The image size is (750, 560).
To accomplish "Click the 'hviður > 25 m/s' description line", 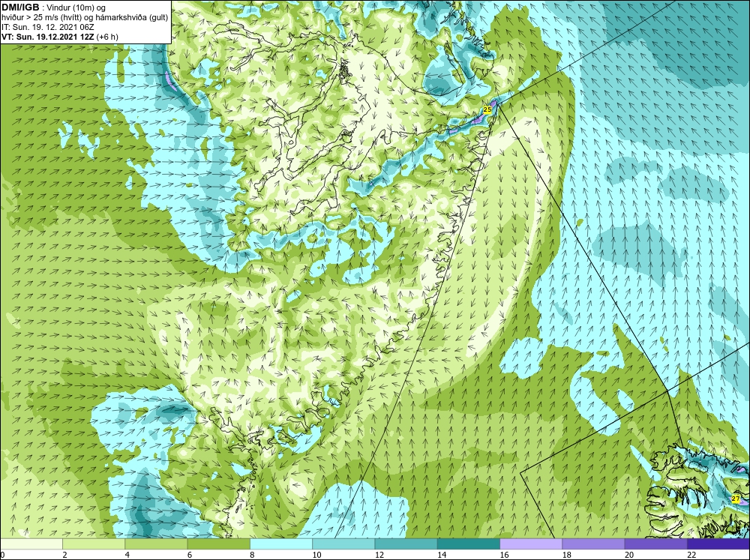I will click(85, 18).
